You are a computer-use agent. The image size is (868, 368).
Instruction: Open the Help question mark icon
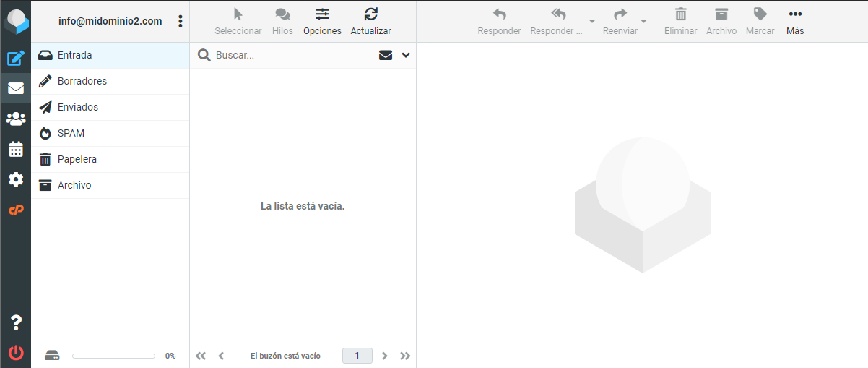point(15,323)
